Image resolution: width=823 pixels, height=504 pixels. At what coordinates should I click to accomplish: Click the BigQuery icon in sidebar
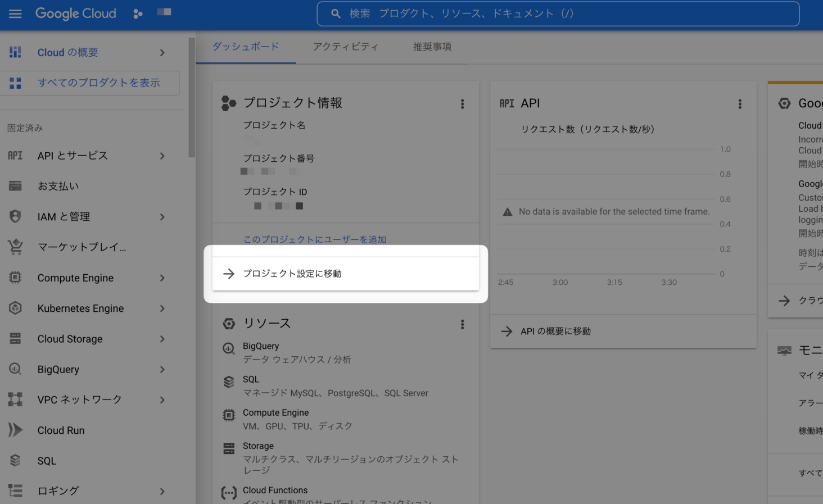pyautogui.click(x=15, y=369)
